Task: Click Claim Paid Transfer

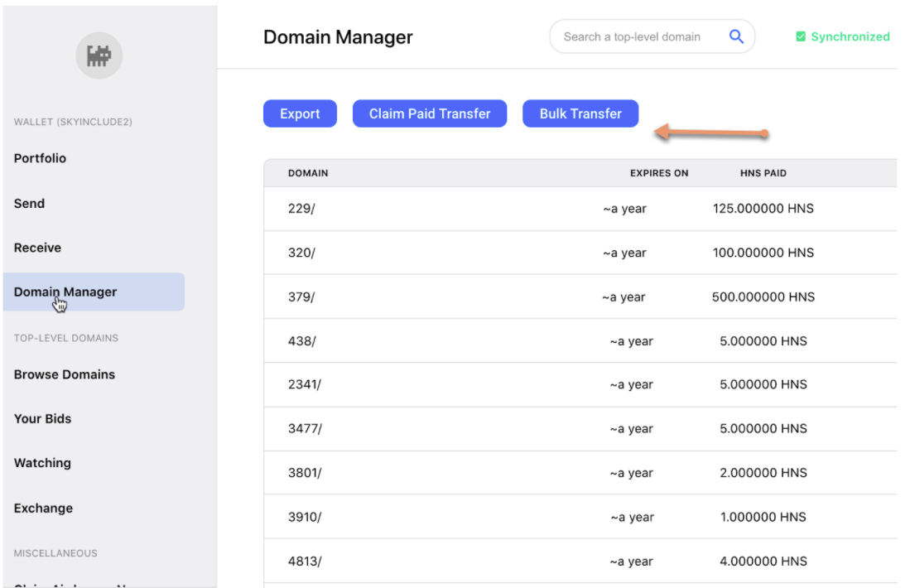Action: click(x=429, y=113)
